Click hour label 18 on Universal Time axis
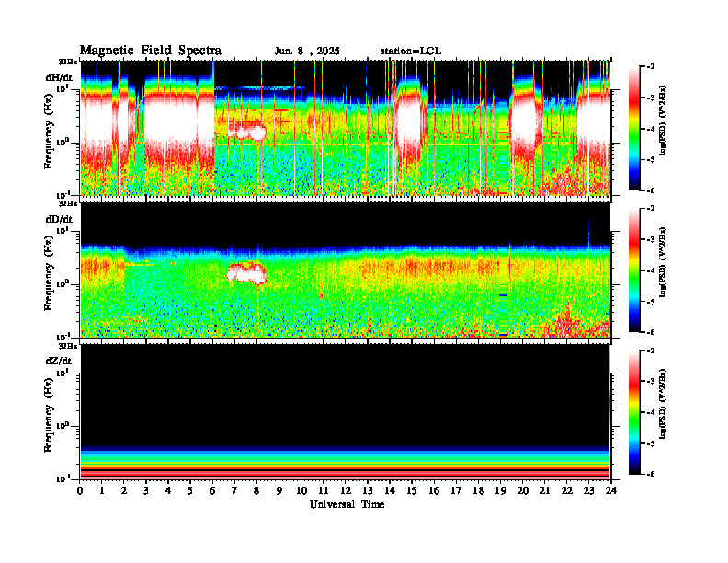This screenshot has height=563, width=728. pos(478,491)
